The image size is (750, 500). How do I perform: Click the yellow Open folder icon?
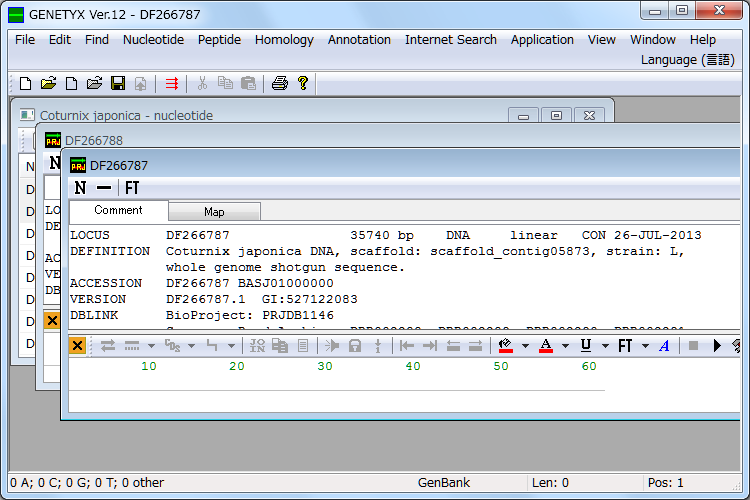48,84
